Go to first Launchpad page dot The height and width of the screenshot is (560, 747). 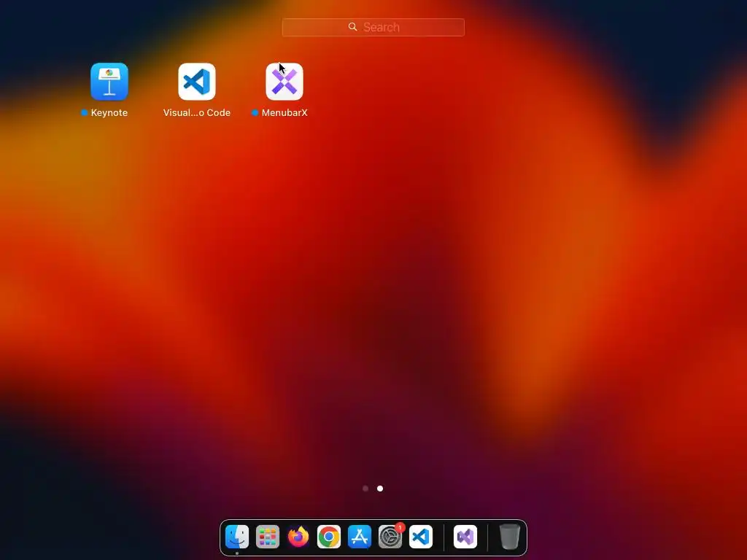click(365, 489)
